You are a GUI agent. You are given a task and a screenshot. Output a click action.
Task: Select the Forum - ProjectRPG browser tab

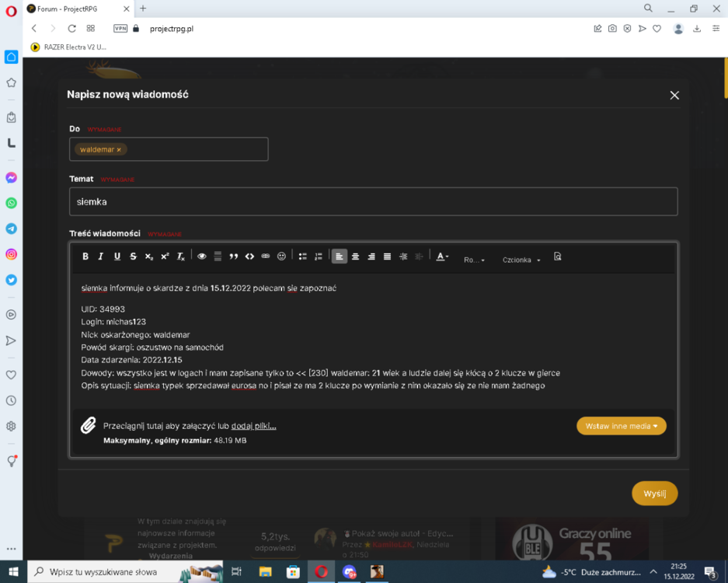[x=75, y=9]
